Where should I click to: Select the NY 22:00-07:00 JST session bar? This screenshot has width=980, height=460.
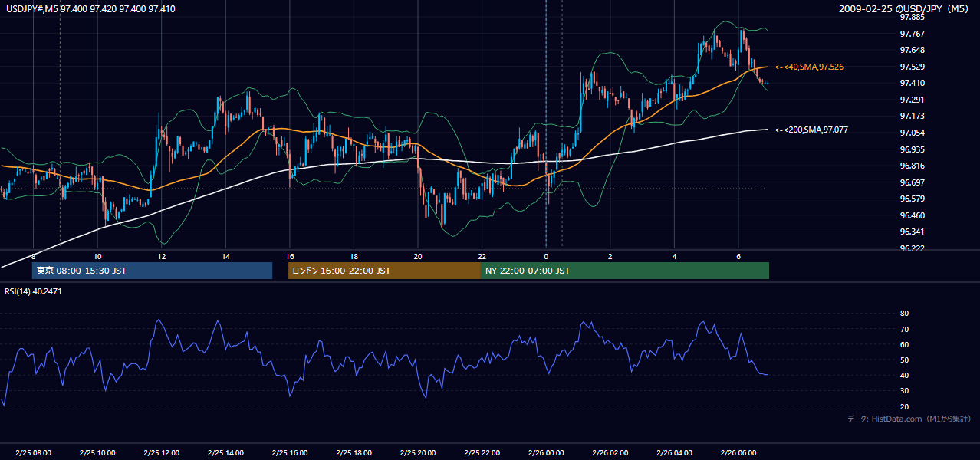point(625,271)
